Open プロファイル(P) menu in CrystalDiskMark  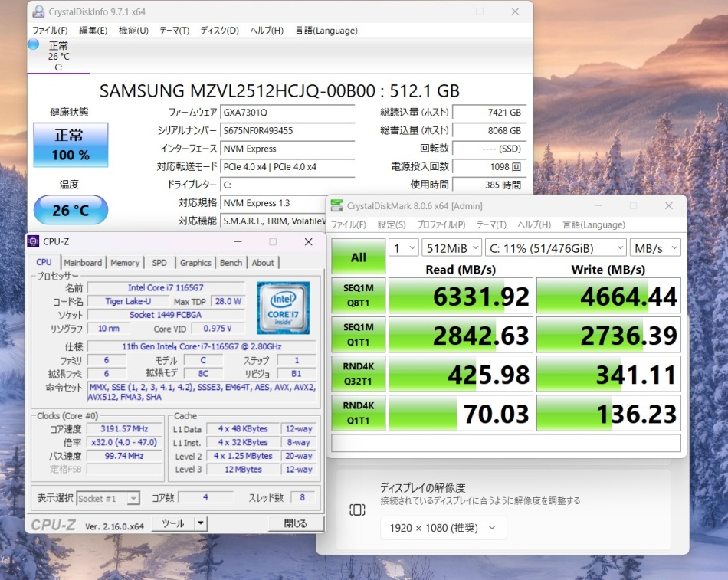coord(441,224)
